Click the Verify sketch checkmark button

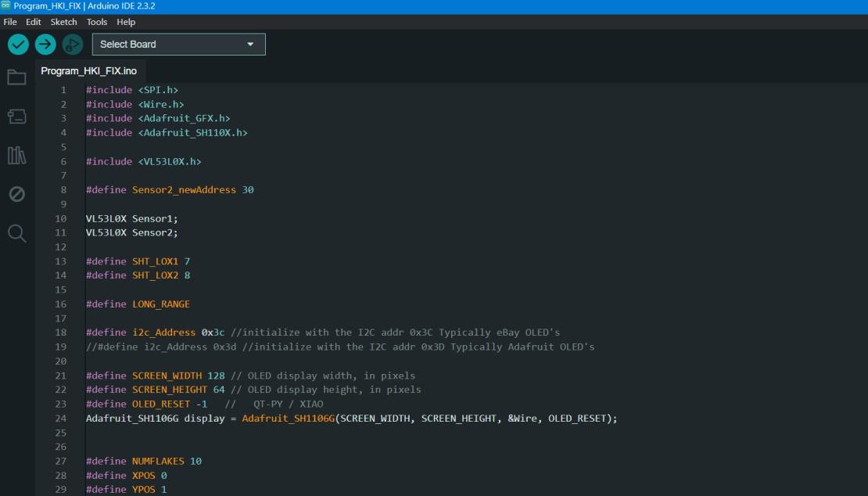18,45
